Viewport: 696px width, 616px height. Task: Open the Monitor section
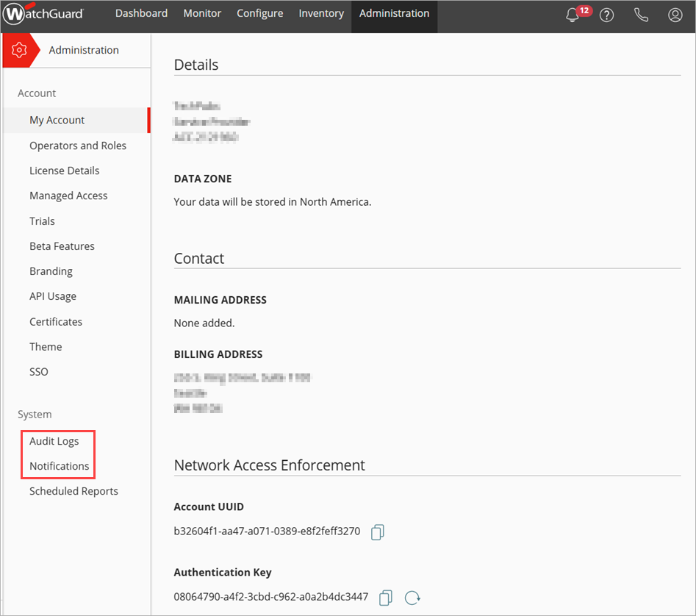click(201, 12)
